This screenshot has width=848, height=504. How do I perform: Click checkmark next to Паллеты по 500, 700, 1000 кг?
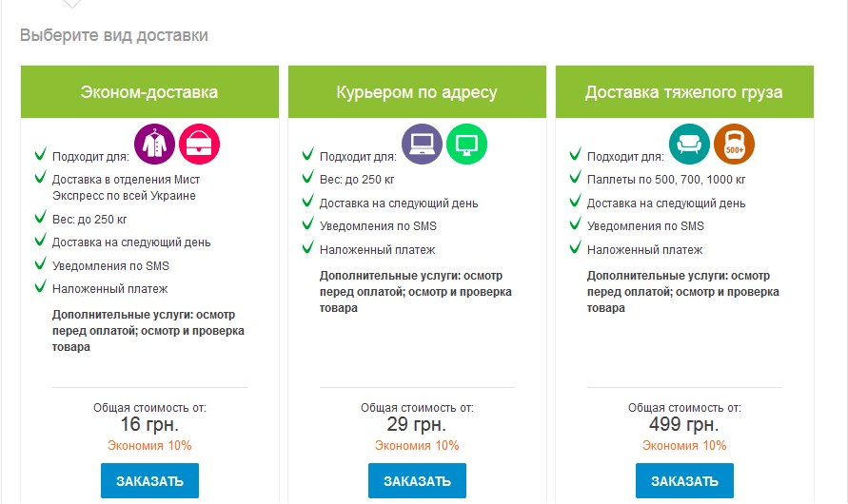576,177
